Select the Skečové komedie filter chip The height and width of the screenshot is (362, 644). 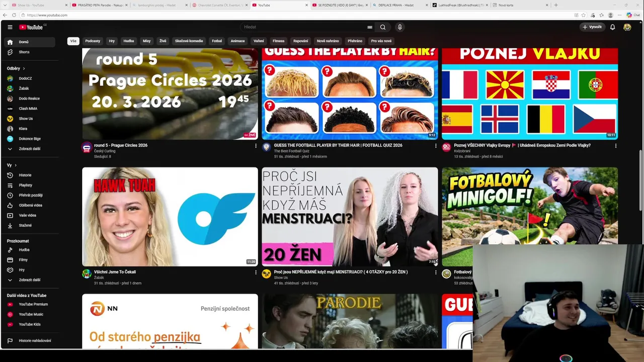tap(189, 41)
